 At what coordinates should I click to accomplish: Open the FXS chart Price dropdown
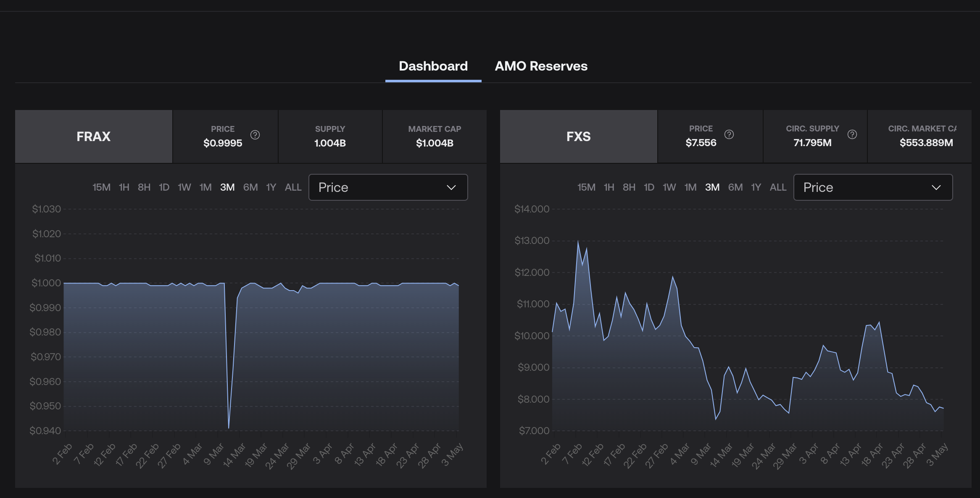point(873,187)
